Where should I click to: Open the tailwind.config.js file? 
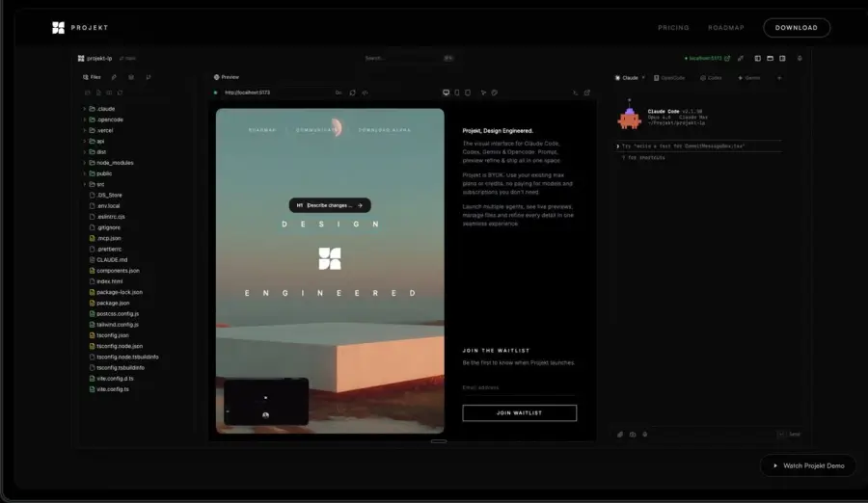click(114, 325)
